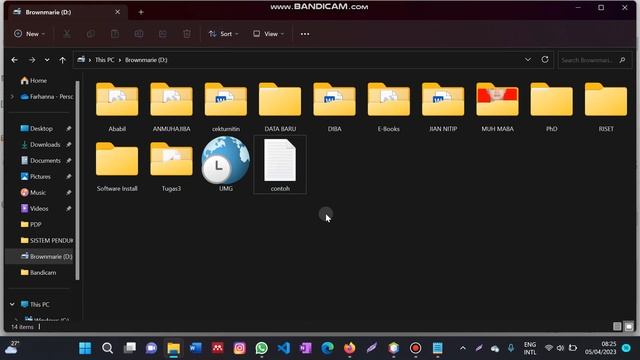Open WhatsApp from the taskbar
This screenshot has width=640, height=360.
(262, 348)
